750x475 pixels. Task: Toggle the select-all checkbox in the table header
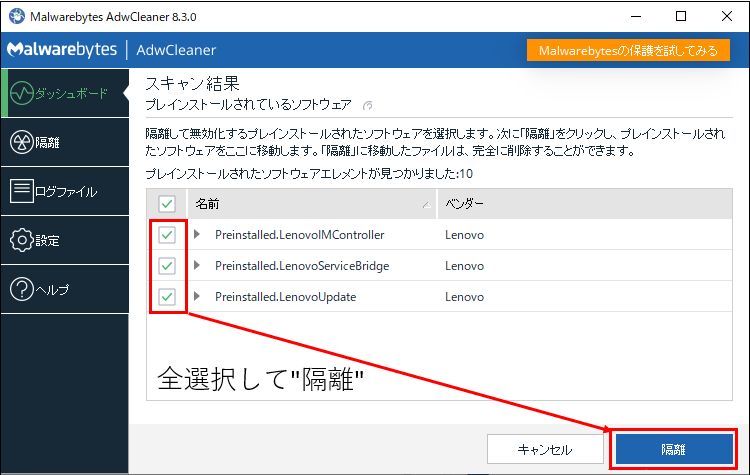(x=167, y=204)
